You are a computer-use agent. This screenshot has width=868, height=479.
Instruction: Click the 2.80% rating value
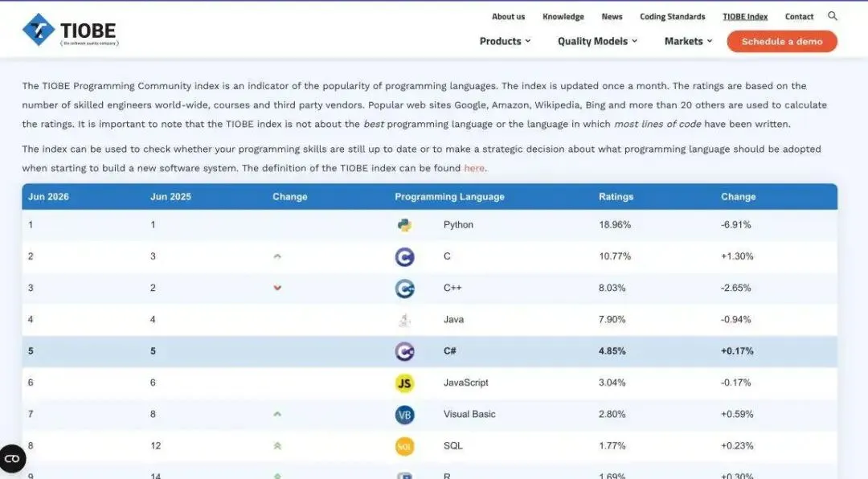(x=612, y=414)
